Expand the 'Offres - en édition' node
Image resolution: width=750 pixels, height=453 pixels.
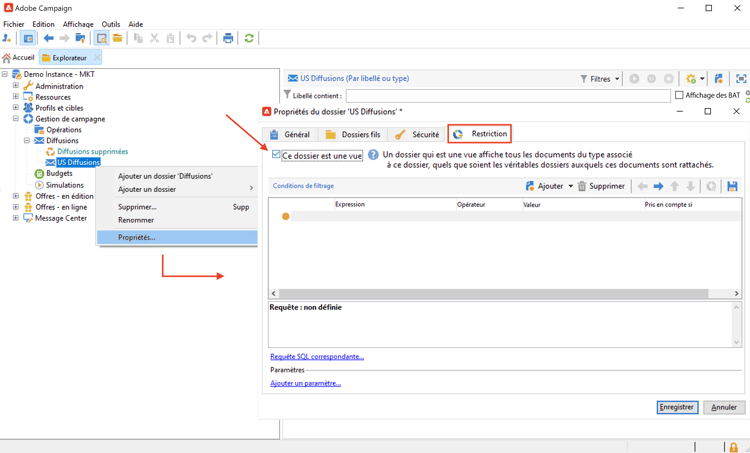coord(16,196)
